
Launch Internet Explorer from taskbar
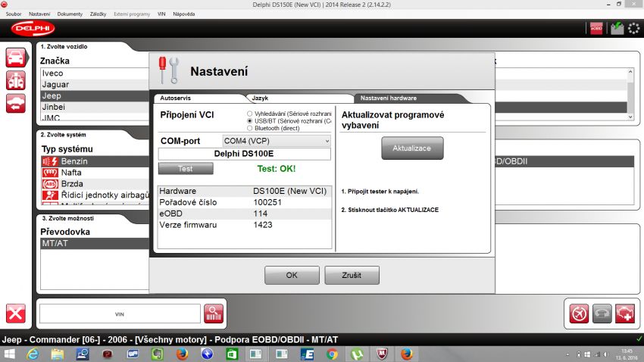click(x=33, y=354)
